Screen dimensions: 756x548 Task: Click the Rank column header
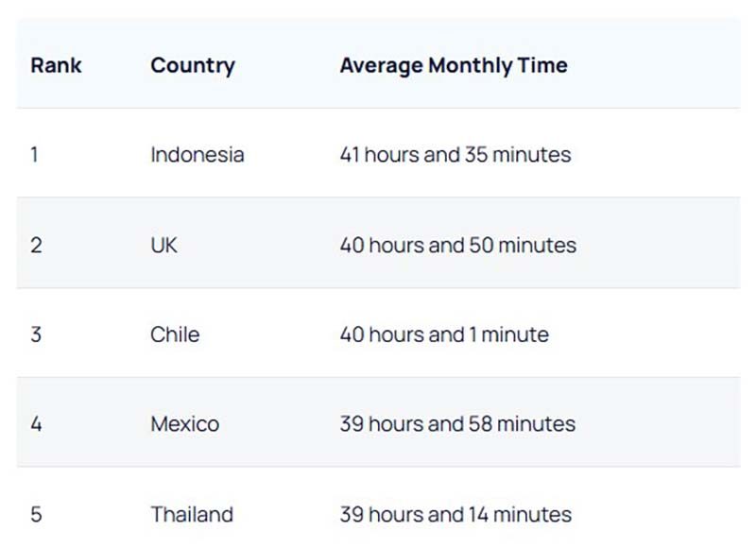[56, 66]
